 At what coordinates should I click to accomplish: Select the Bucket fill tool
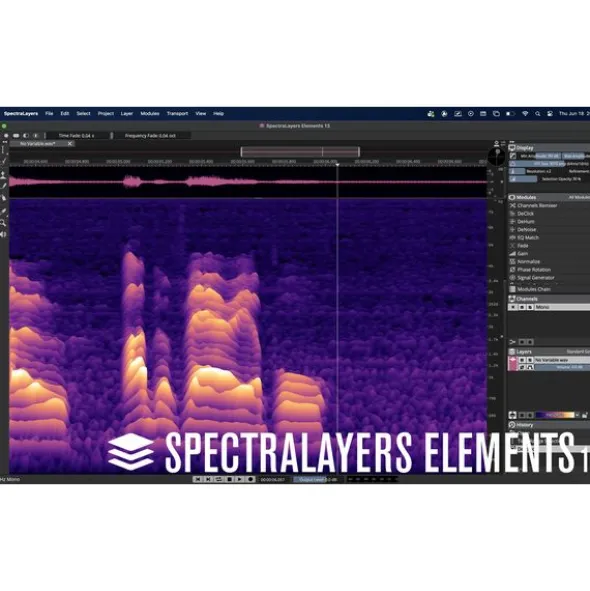click(3, 198)
